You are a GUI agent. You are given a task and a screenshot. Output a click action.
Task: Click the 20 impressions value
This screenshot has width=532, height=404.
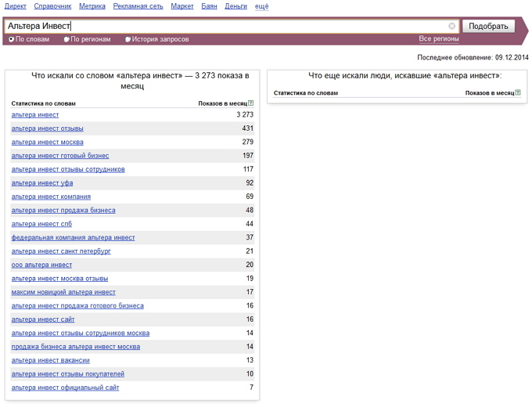[250, 265]
